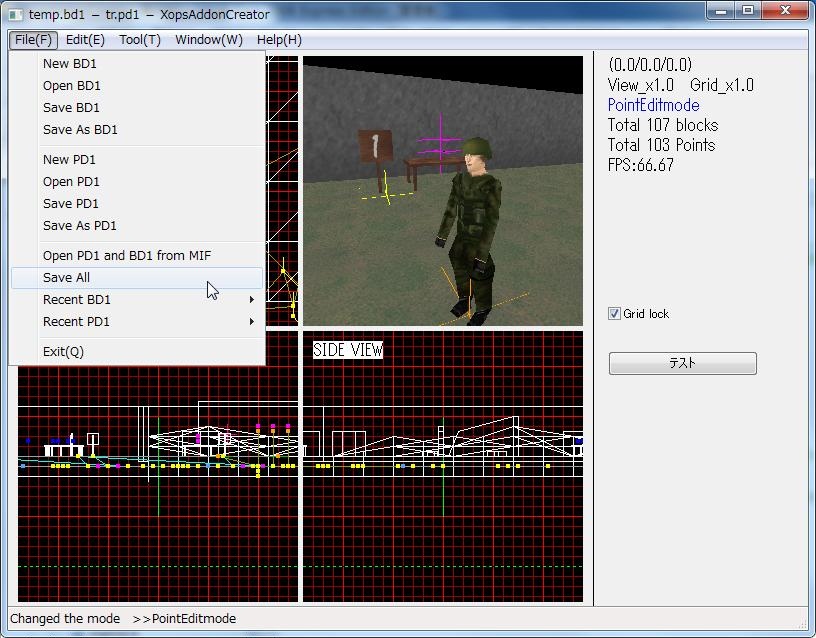816x638 pixels.
Task: Click the Changed the mode status bar message
Action: coord(123,619)
